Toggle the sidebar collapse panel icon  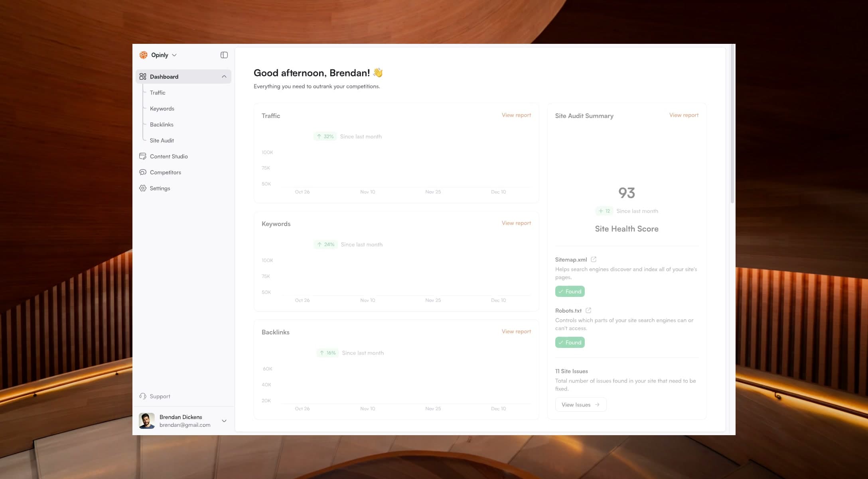click(224, 55)
